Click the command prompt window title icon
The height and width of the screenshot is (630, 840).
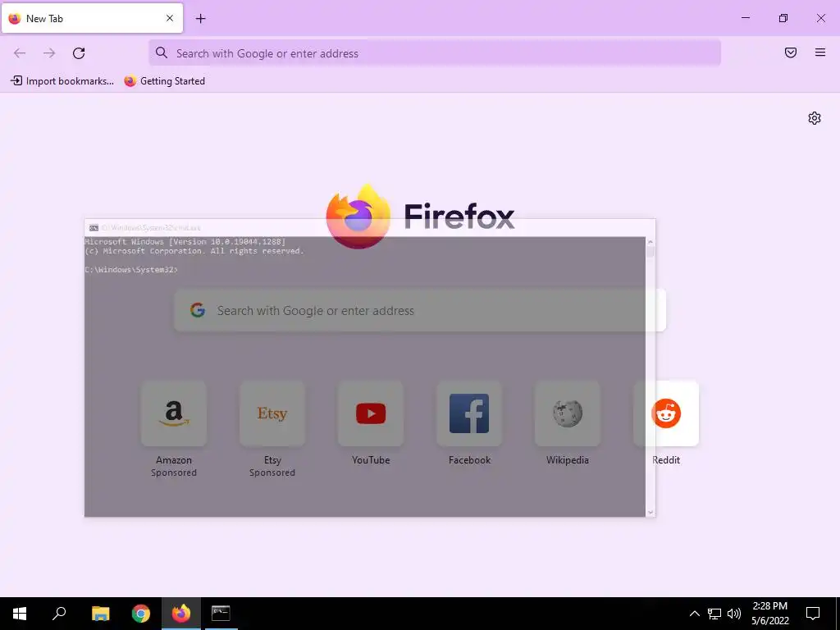pos(94,228)
